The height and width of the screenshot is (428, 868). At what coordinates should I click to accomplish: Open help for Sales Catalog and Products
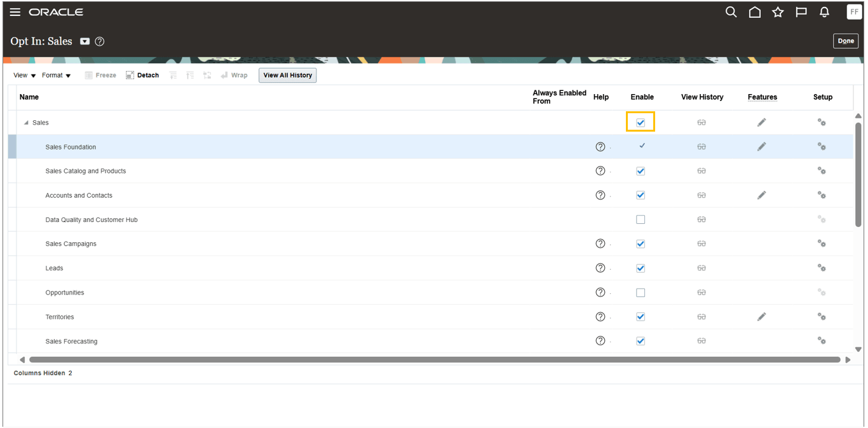[x=600, y=171]
